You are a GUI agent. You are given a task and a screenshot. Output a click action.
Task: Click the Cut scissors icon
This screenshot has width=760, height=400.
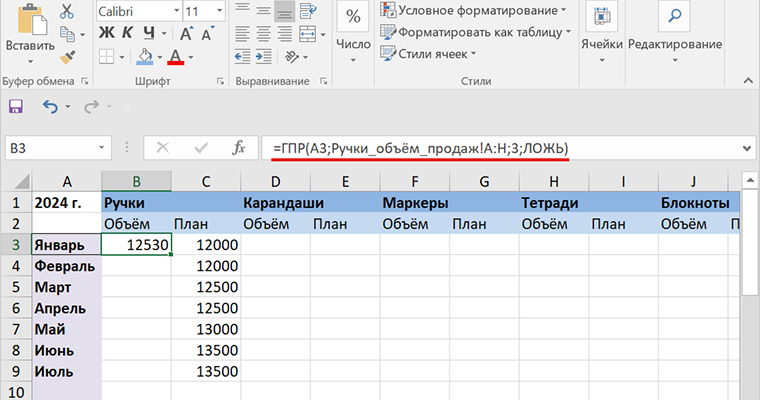67,12
